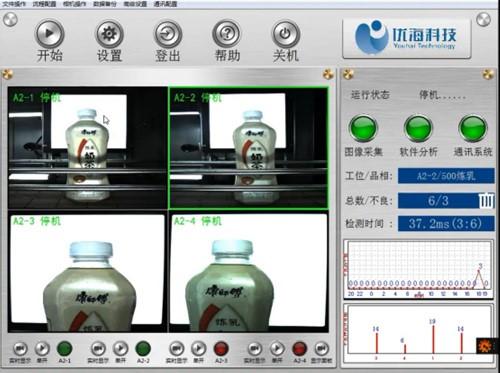
Task: Open the 帮助 help icon
Action: [x=227, y=33]
